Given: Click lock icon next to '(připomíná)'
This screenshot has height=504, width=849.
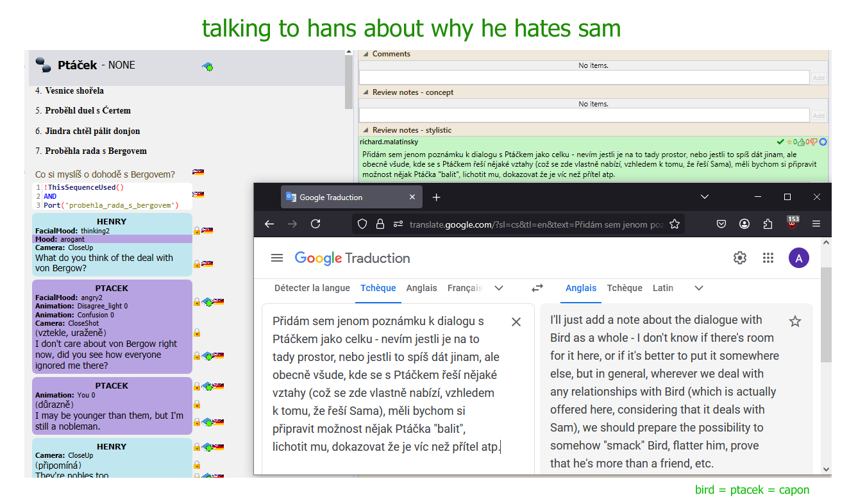Looking at the screenshot, I should [x=197, y=465].
